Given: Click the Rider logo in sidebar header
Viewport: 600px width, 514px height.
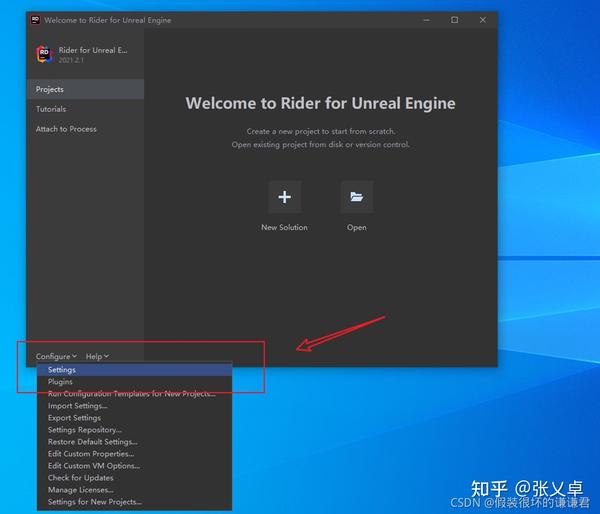Looking at the screenshot, I should (44, 54).
